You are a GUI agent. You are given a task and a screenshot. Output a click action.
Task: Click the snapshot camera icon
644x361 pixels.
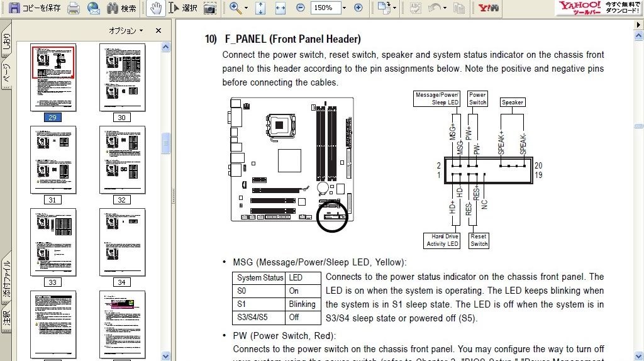click(210, 8)
